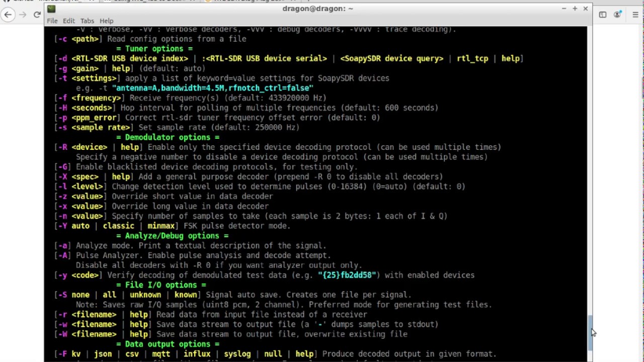Open the browser account icon
The width and height of the screenshot is (644, 362).
[x=617, y=15]
